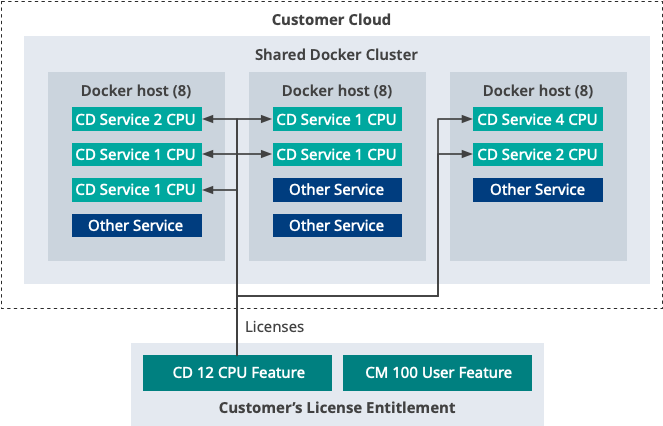663x426 pixels.
Task: Select the Licenses connector label
Action: [274, 327]
